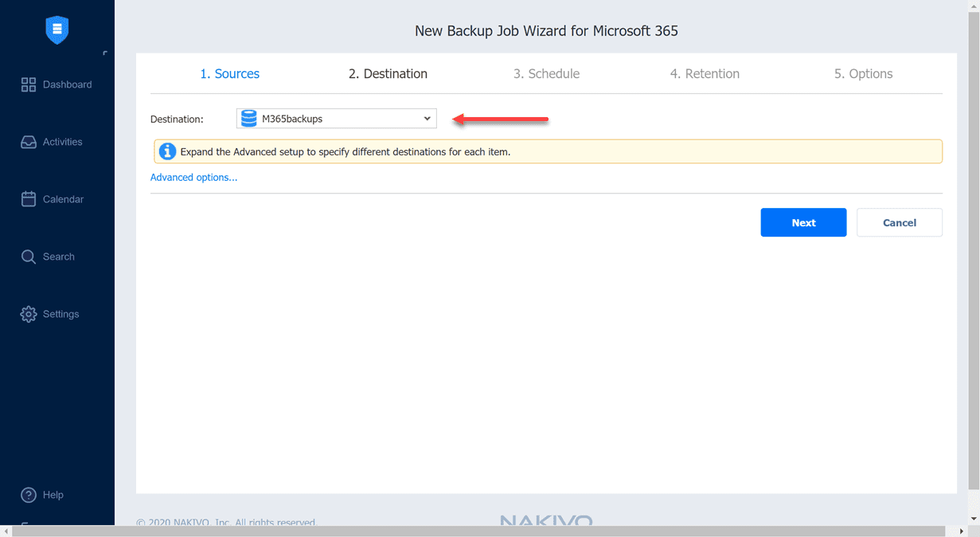Select the Schedule wizard step
The width and height of the screenshot is (980, 537).
click(x=546, y=73)
